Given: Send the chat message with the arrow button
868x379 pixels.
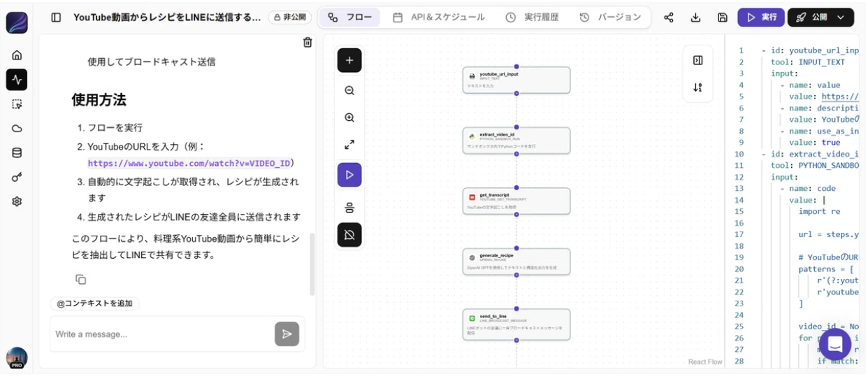Looking at the screenshot, I should 287,334.
